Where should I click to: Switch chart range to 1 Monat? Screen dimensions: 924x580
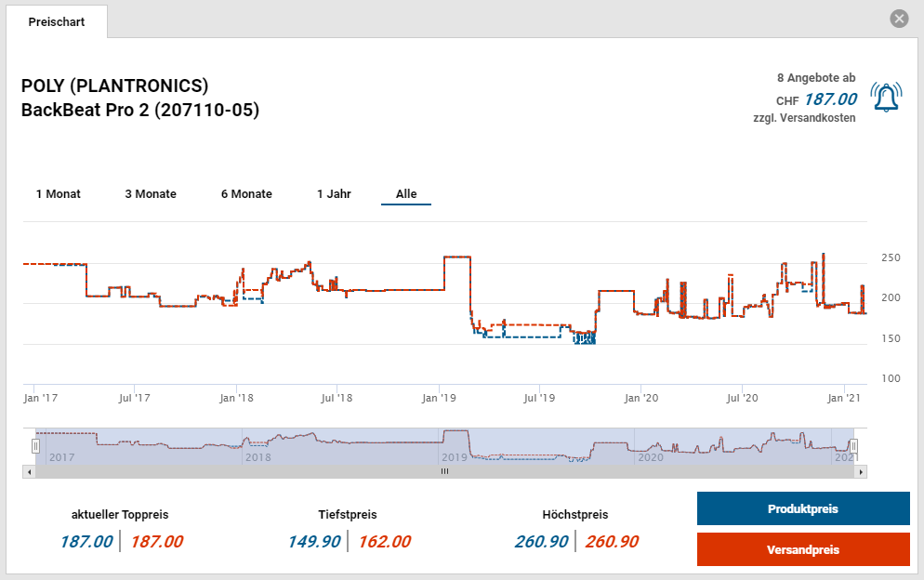(59, 194)
